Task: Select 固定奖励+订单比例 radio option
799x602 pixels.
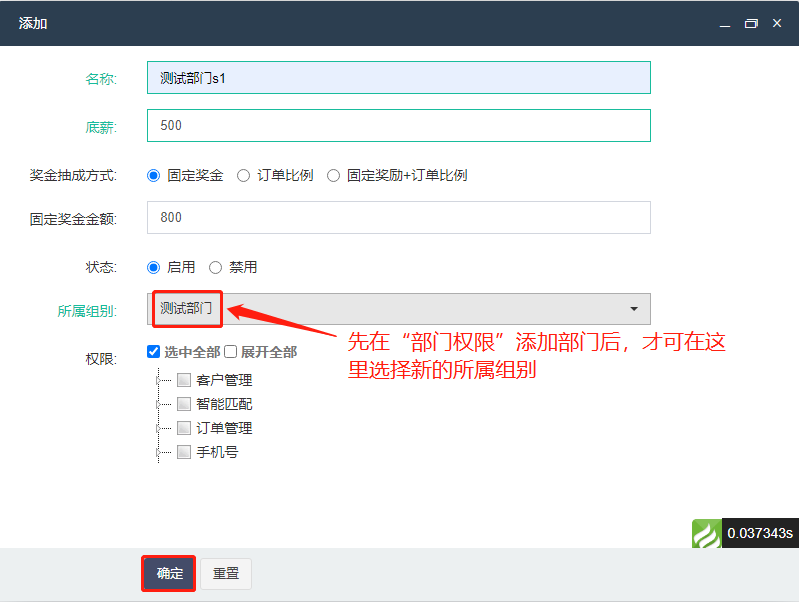Action: (333, 176)
